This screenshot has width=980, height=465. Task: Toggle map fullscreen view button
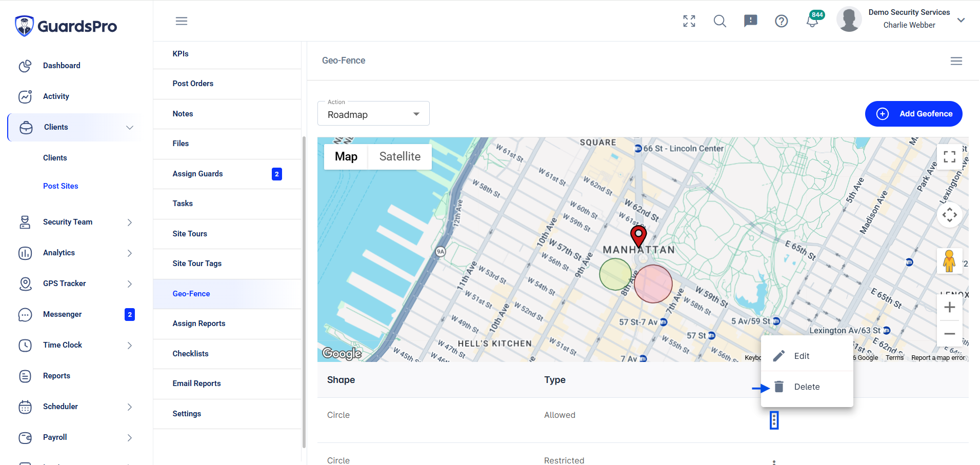pos(950,157)
